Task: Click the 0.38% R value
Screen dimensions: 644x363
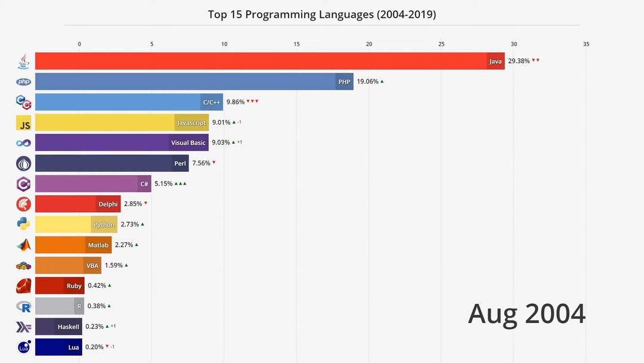Action: tap(97, 306)
